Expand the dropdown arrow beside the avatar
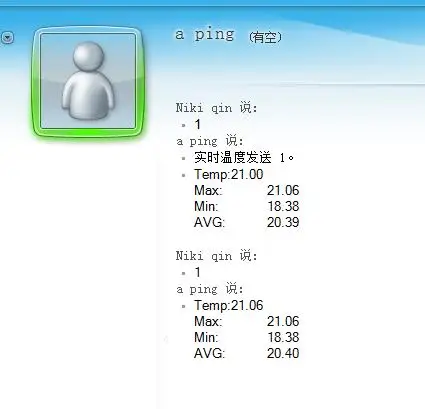Viewport: 425px width, 409px height. (x=8, y=37)
